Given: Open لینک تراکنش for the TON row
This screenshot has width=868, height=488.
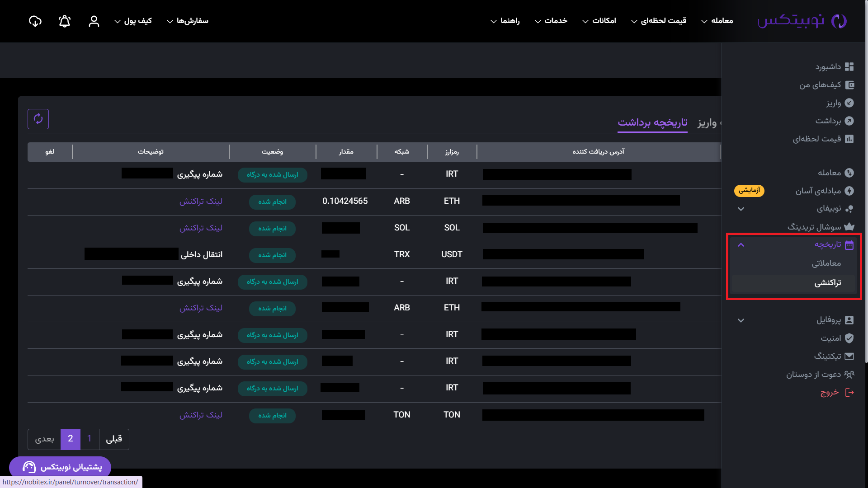Looking at the screenshot, I should 201,415.
